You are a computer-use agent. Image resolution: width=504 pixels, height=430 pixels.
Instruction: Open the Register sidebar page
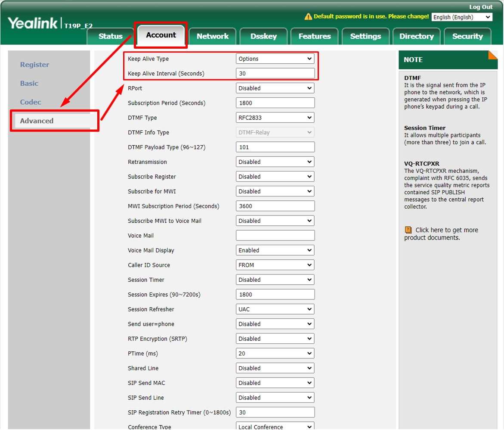point(34,65)
